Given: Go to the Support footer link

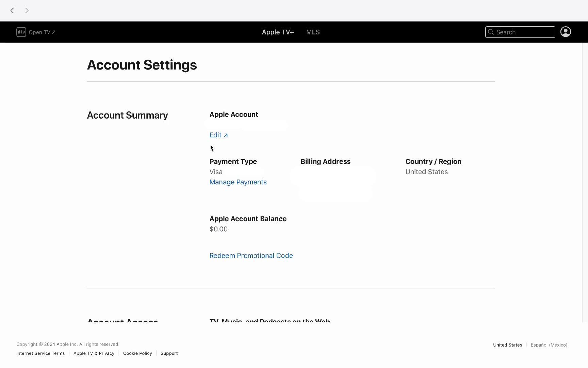Looking at the screenshot, I should coord(169,353).
